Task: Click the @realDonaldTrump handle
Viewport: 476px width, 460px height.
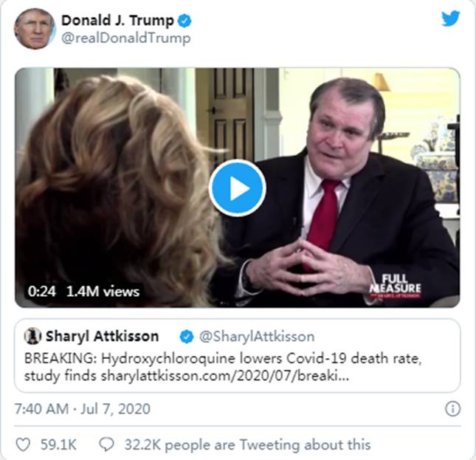Action: click(125, 38)
